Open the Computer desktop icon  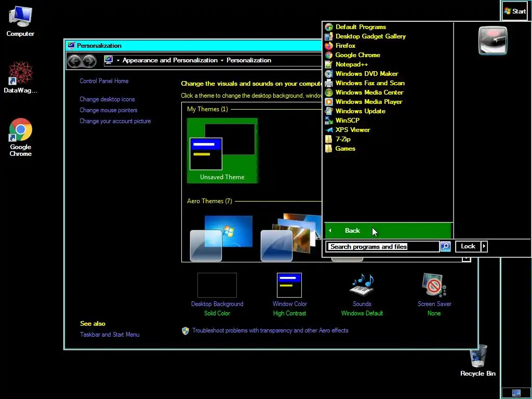pos(20,21)
